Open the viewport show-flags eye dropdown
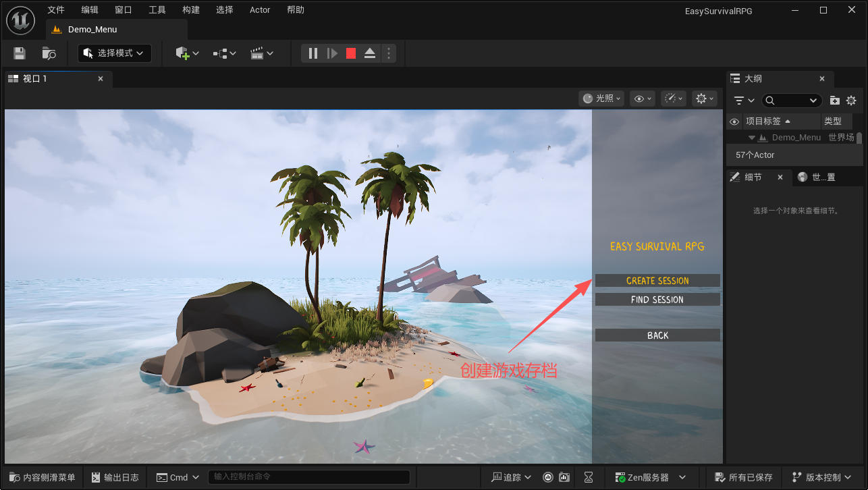Image resolution: width=868 pixels, height=490 pixels. [642, 99]
